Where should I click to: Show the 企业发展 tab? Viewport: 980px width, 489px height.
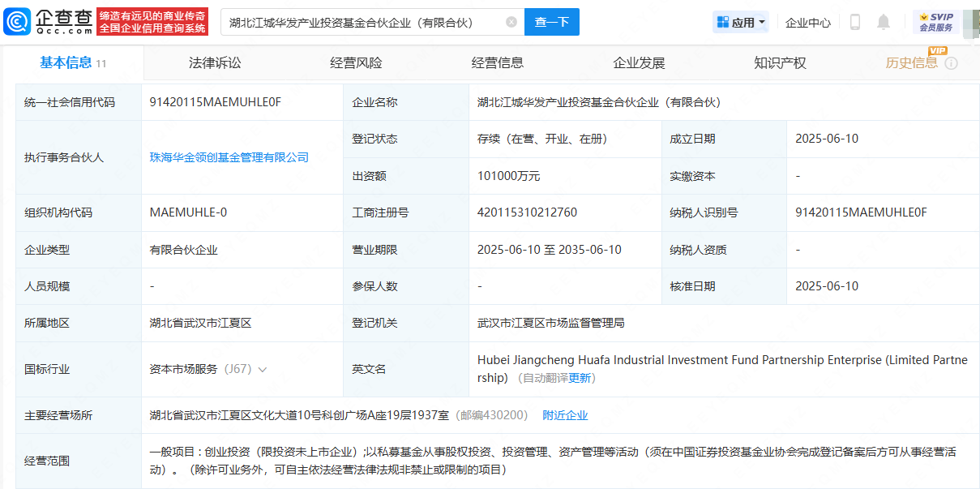[639, 62]
